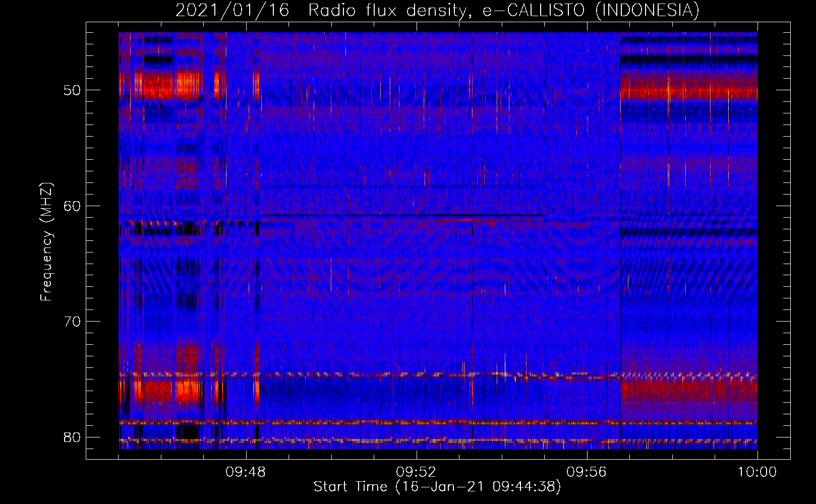Click the 'Start Time (16-Jan-21 09:44:38)' label
This screenshot has height=504, width=816.
click(437, 487)
